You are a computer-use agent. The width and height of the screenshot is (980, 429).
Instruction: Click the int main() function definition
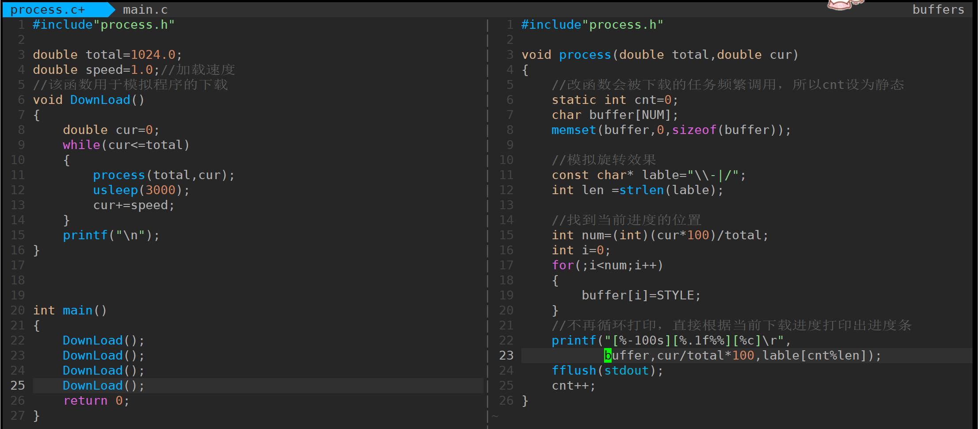tap(70, 310)
